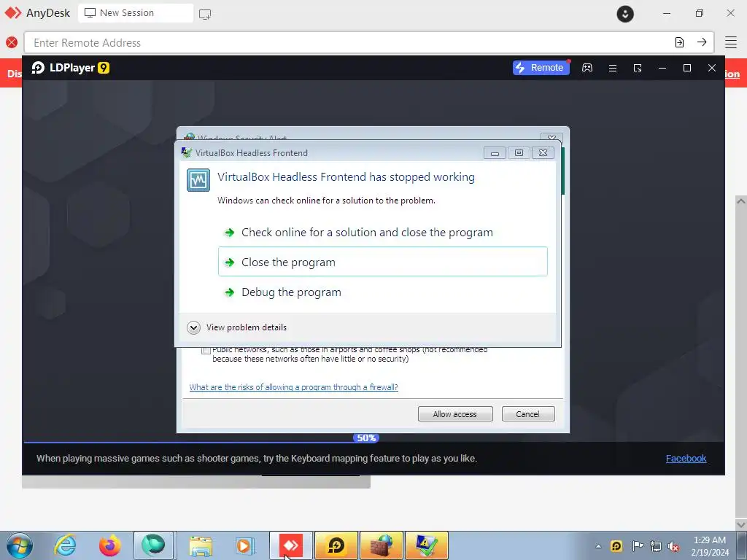Open the Facebook link in LDPlayer
This screenshot has width=747, height=560.
point(686,458)
